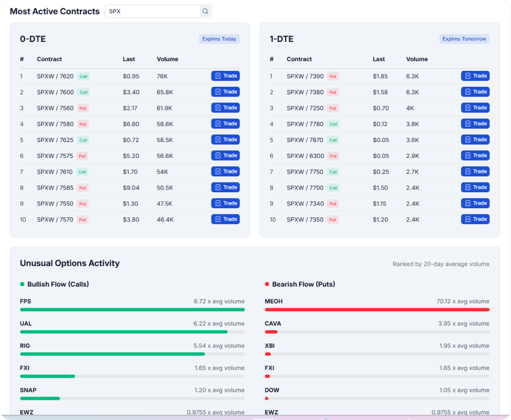Click the Expires Tomorrow badge
The image size is (511, 420).
pyautogui.click(x=464, y=39)
